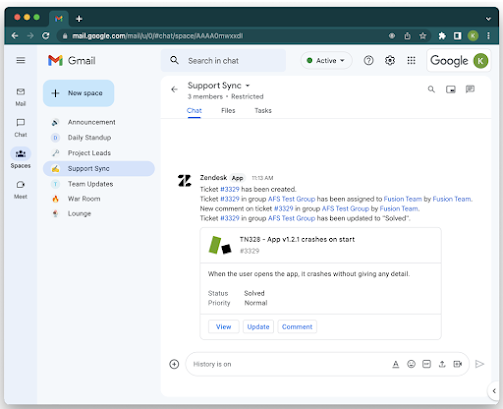Select Spaces in the left rail

[x=21, y=158]
